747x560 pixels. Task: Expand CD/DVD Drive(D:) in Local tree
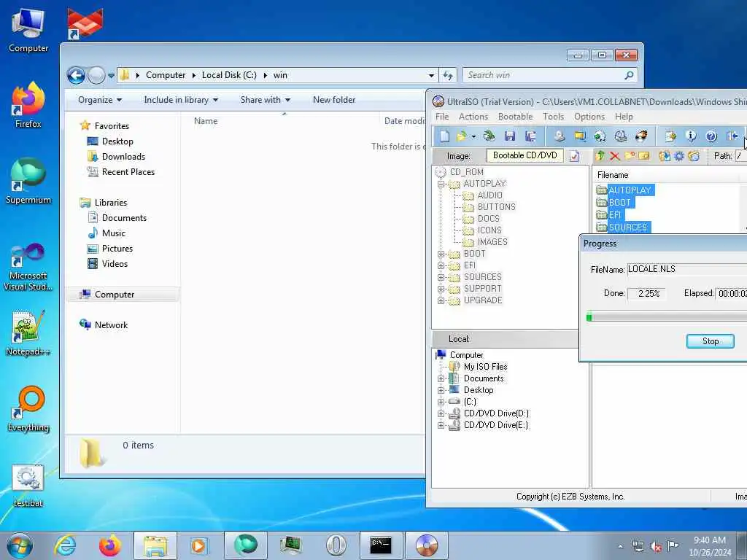click(441, 414)
